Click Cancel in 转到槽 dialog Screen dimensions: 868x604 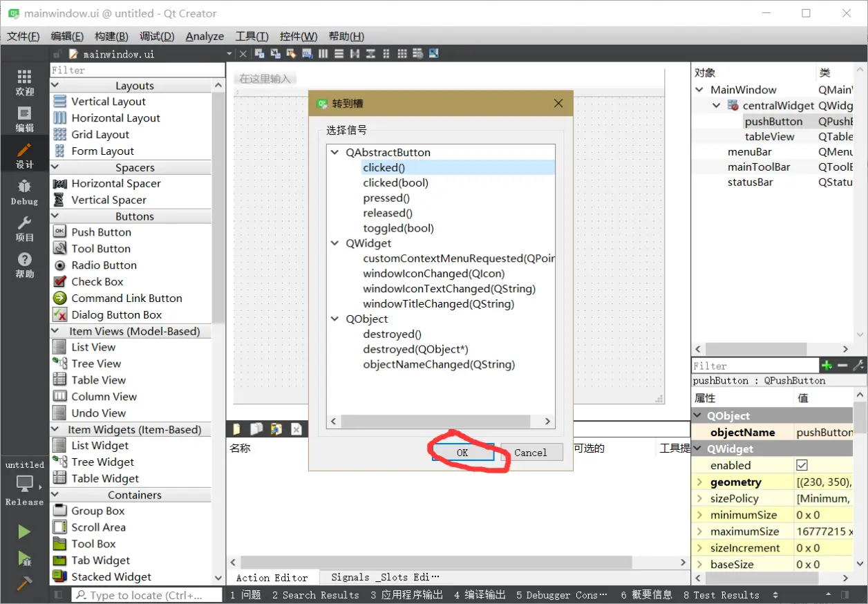[531, 453]
